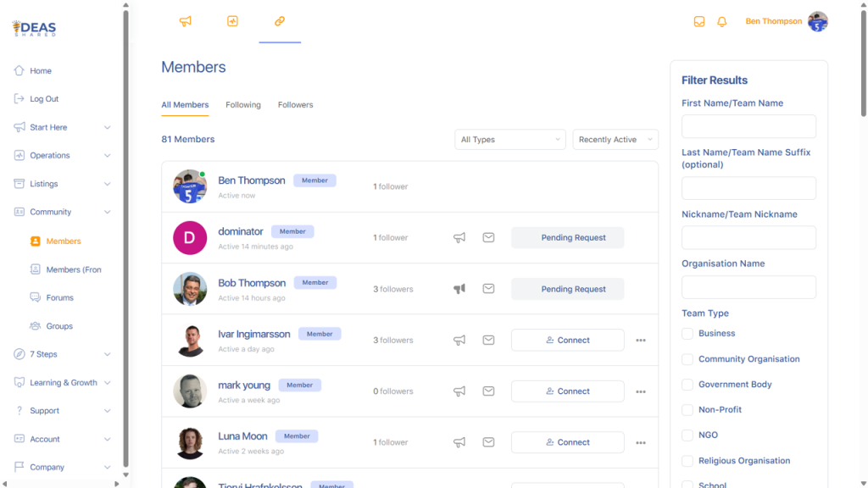Click the envelope icon in Ivar Ingimarsson row
Image resolution: width=868 pixels, height=488 pixels.
(x=488, y=341)
